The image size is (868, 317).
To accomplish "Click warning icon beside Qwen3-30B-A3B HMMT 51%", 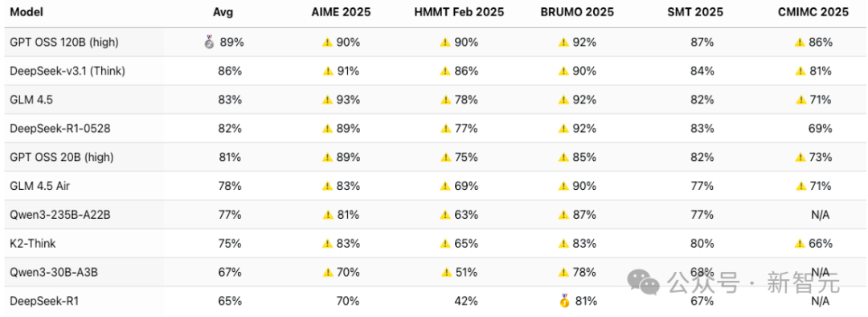I will point(445,272).
